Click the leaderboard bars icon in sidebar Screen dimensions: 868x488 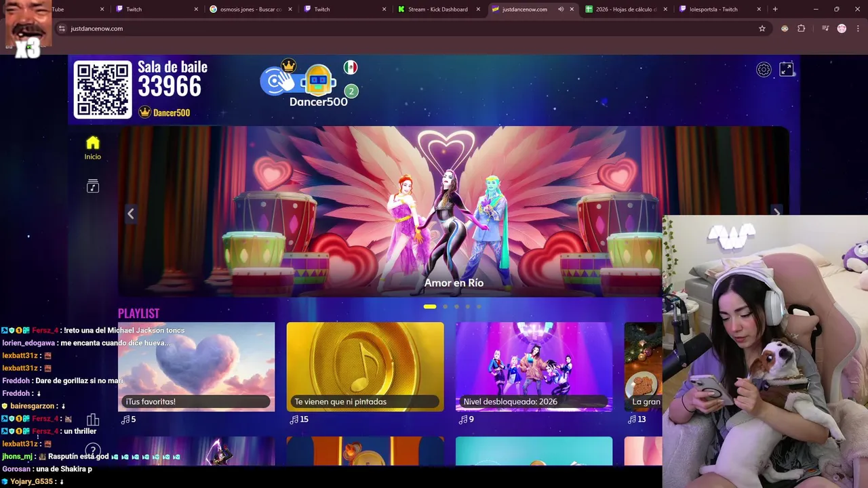click(x=93, y=420)
